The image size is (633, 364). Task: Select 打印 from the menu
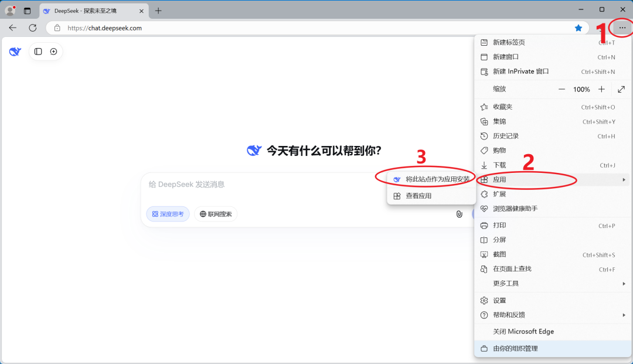click(552, 226)
